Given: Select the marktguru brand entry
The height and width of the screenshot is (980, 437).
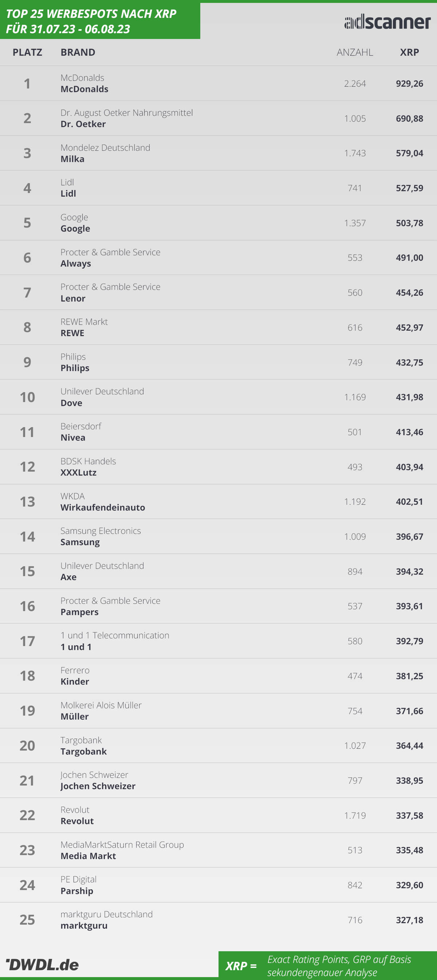Looking at the screenshot, I should [x=84, y=926].
